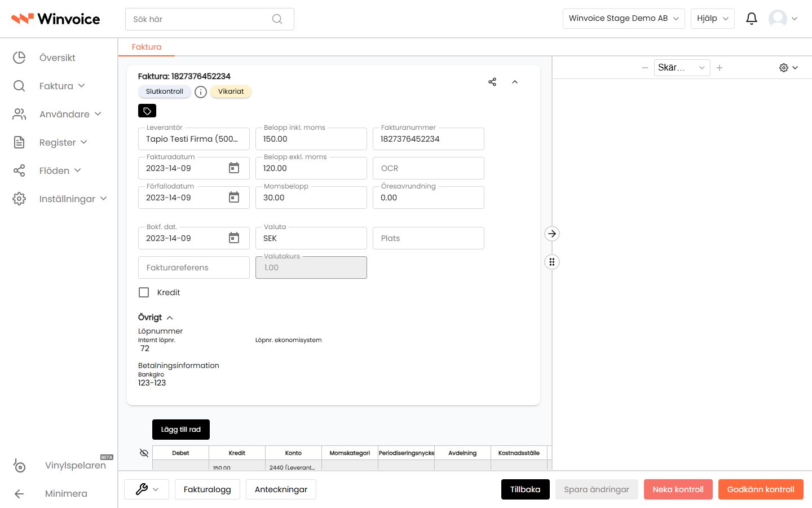Click the black tag icon
Viewport: 812px width, 508px height.
tap(147, 111)
